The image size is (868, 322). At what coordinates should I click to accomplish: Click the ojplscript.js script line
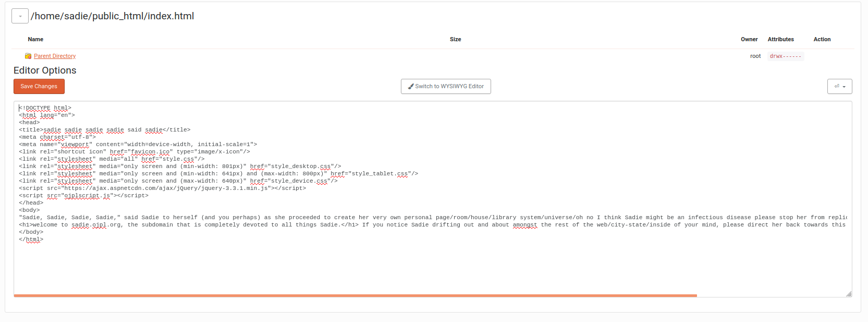[x=84, y=196]
